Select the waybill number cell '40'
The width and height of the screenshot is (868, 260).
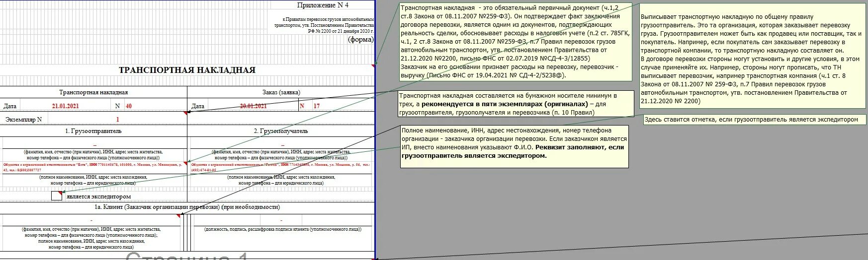tap(156, 106)
